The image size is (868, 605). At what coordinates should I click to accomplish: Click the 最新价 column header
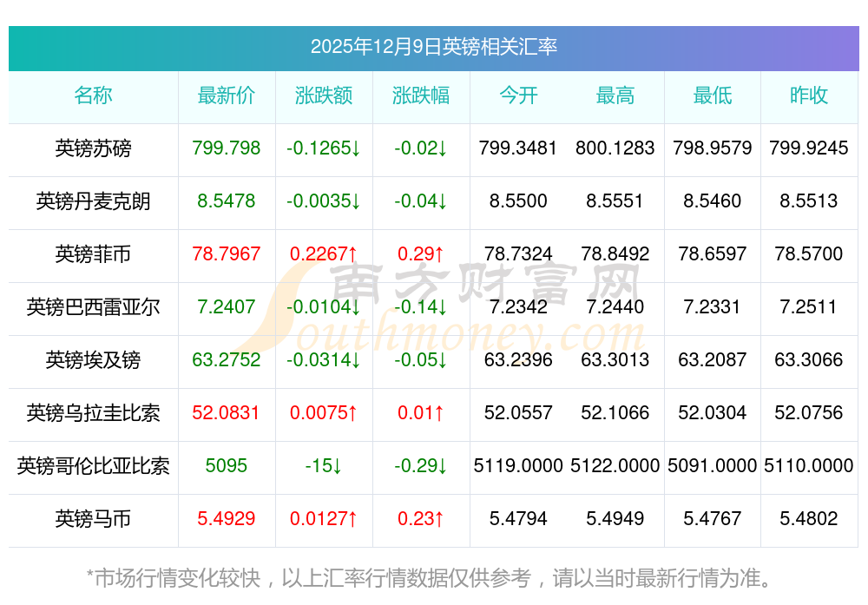coord(227,95)
